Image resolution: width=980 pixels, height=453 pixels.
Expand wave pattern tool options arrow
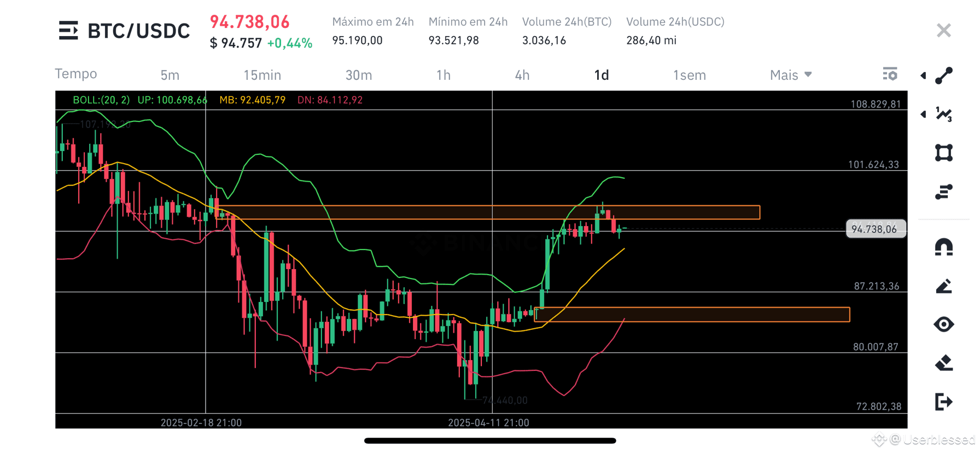click(x=923, y=114)
